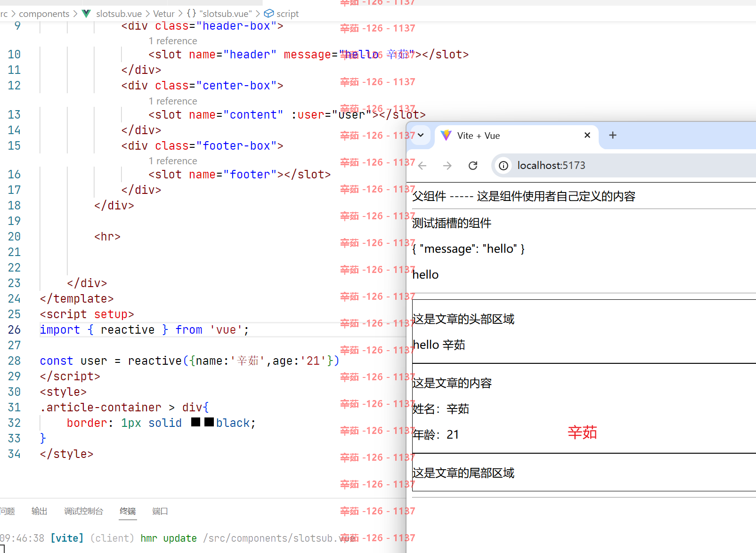The width and height of the screenshot is (756, 553).
Task: Click the Vetur breadcrumb item
Action: [x=163, y=14]
